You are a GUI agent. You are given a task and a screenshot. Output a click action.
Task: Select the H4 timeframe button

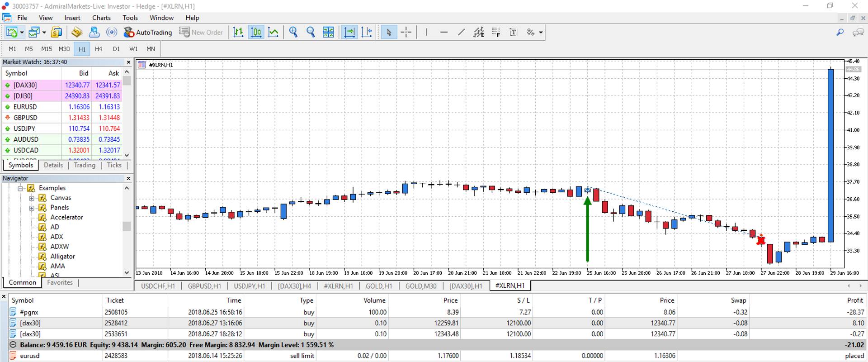(99, 49)
